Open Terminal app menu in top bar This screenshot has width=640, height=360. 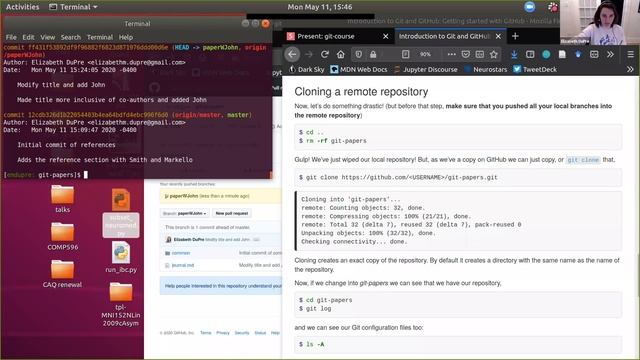coord(73,7)
